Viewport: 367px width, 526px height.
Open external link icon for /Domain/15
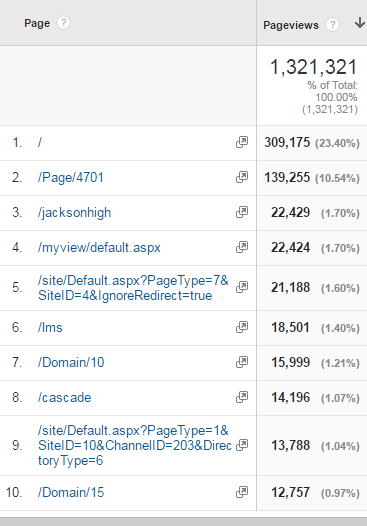pyautogui.click(x=242, y=492)
